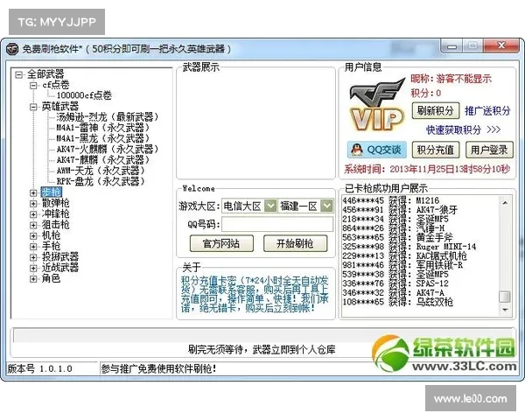This screenshot has width=525, height=420.
Task: Click the bottom progress bar
Action: pyautogui.click(x=262, y=335)
